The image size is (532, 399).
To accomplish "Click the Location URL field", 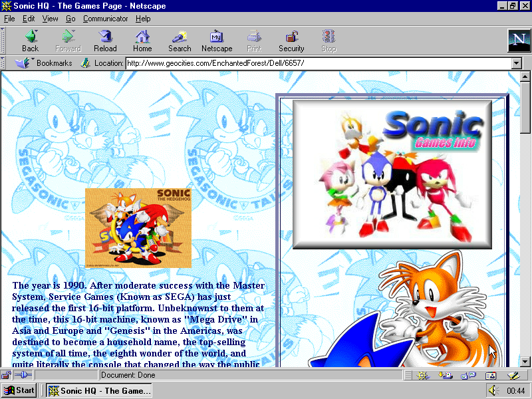I will click(x=319, y=63).
